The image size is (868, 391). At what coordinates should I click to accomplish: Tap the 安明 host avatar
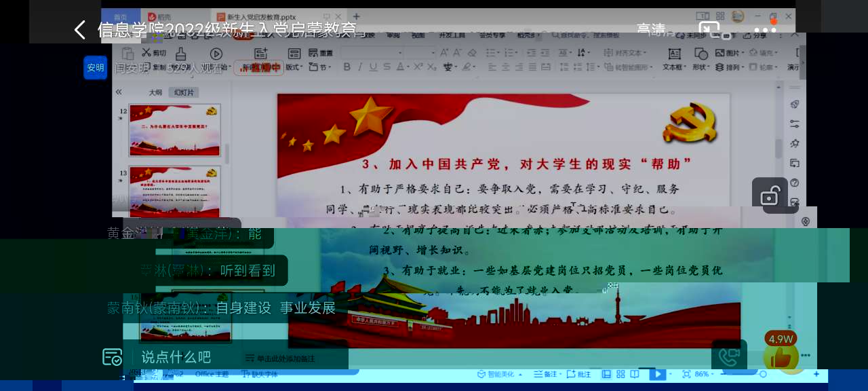pos(96,68)
